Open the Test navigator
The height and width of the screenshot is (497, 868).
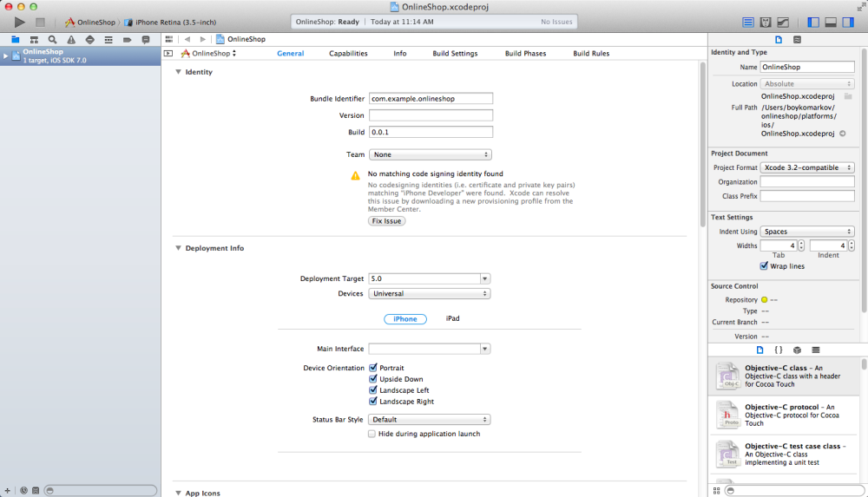pyautogui.click(x=89, y=39)
